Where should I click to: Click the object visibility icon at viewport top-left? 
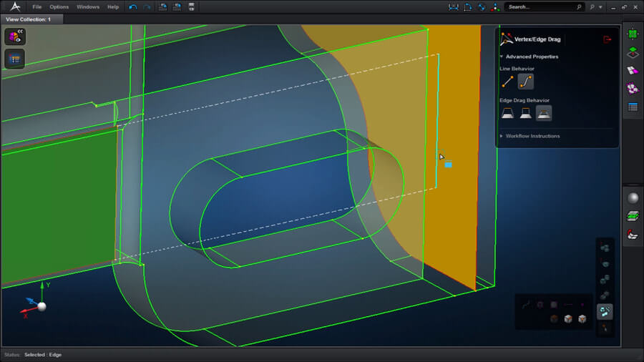[14, 36]
